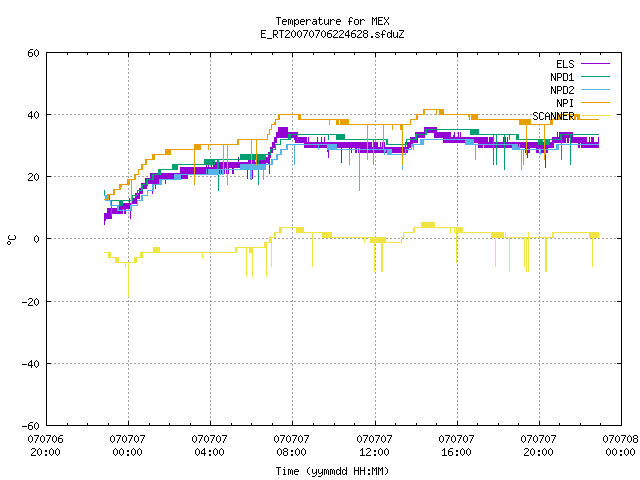Image resolution: width=640 pixels, height=480 pixels.
Task: Click the y-axis label 20
Action: 33,177
